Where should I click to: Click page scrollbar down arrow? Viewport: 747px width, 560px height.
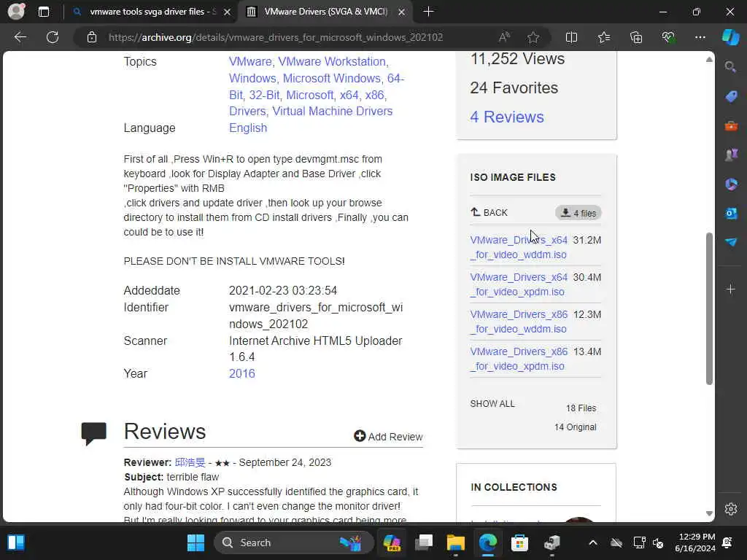pos(709,513)
